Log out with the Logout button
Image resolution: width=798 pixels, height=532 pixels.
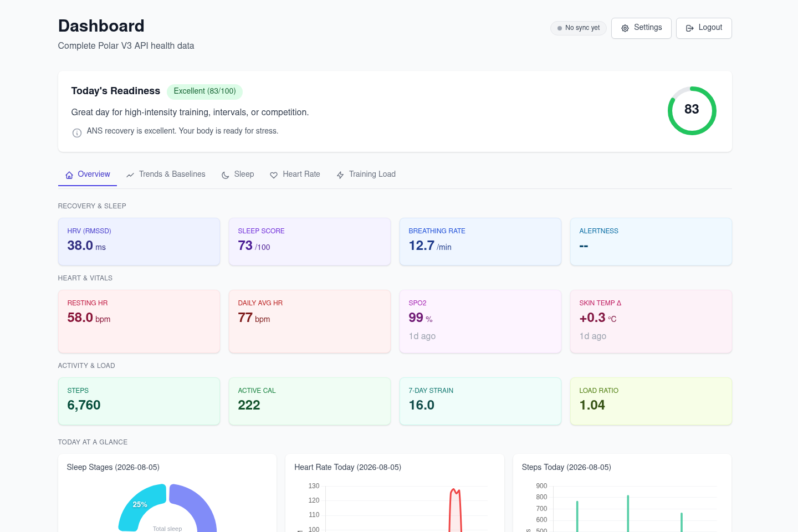pyautogui.click(x=704, y=28)
